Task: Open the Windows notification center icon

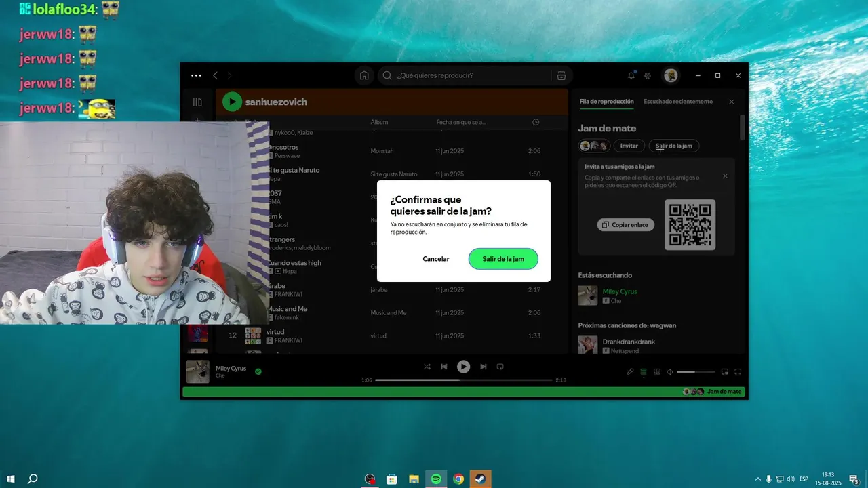Action: point(854,479)
